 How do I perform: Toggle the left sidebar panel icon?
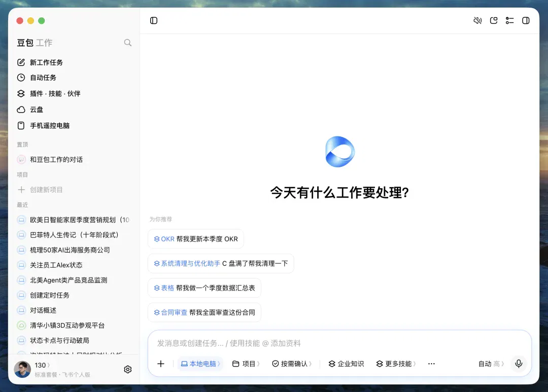tap(153, 21)
